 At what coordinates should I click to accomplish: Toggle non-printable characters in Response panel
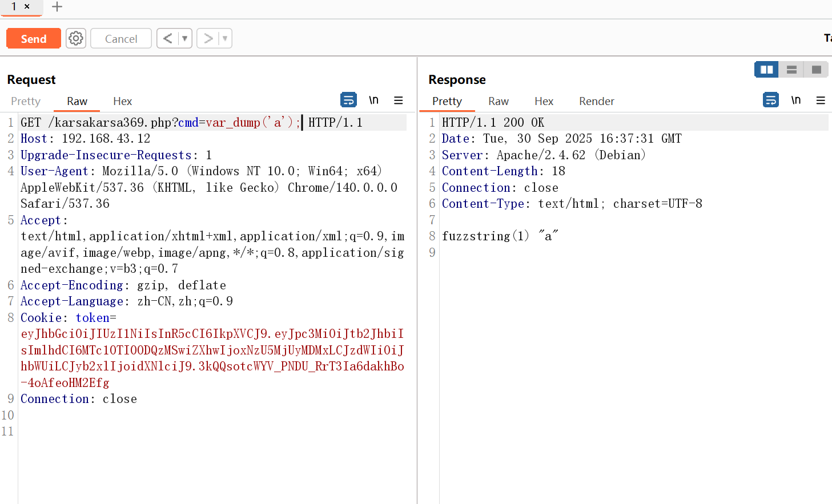coord(796,100)
